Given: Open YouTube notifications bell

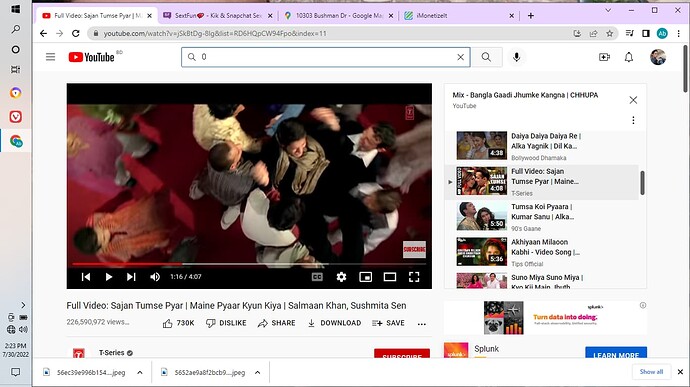Looking at the screenshot, I should tap(629, 57).
